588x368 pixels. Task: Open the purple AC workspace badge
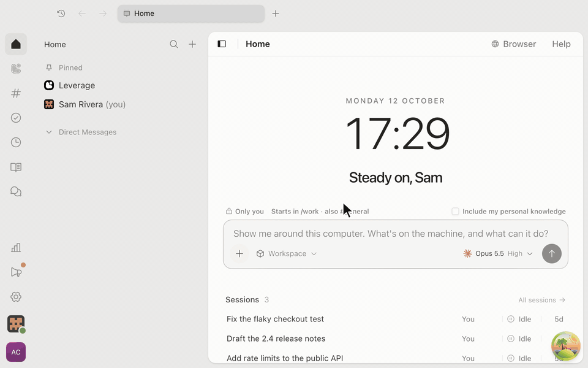pyautogui.click(x=16, y=352)
